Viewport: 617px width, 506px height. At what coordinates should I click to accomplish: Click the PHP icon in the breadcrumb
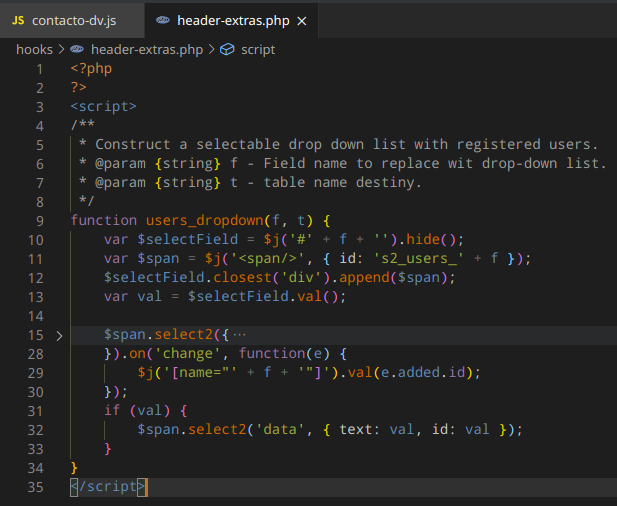click(77, 49)
